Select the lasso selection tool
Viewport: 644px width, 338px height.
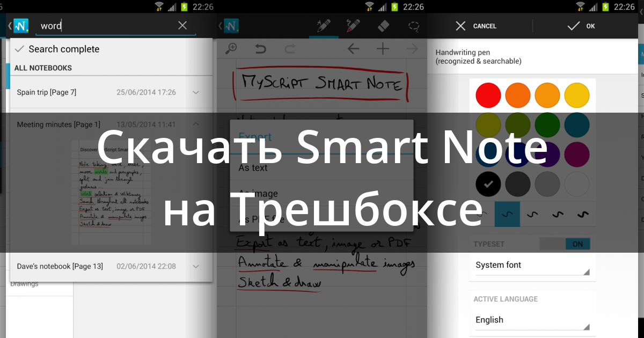(x=413, y=25)
